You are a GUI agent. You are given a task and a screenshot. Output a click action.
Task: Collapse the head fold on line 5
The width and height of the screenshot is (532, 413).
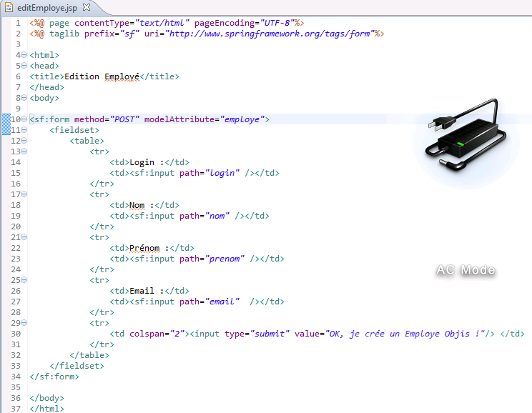pyautogui.click(x=24, y=66)
